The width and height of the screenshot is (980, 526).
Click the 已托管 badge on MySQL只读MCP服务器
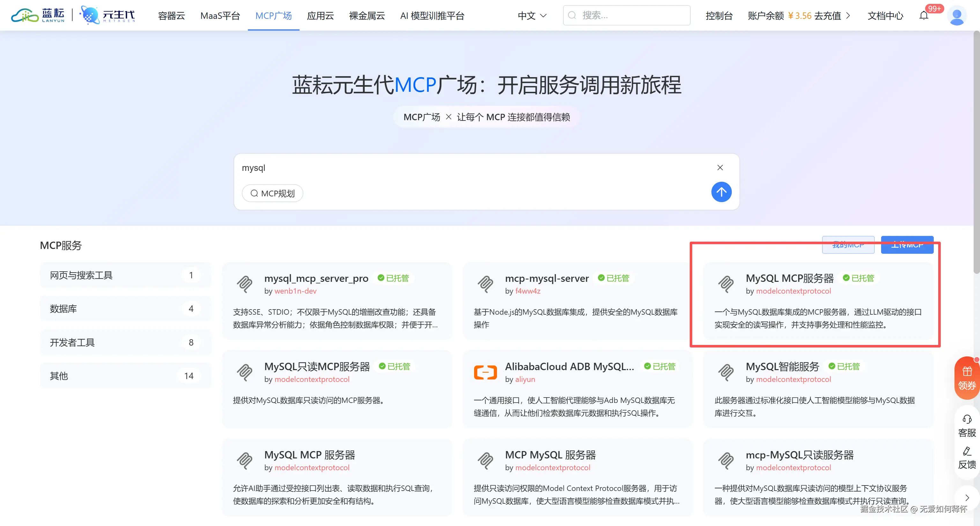click(x=394, y=366)
